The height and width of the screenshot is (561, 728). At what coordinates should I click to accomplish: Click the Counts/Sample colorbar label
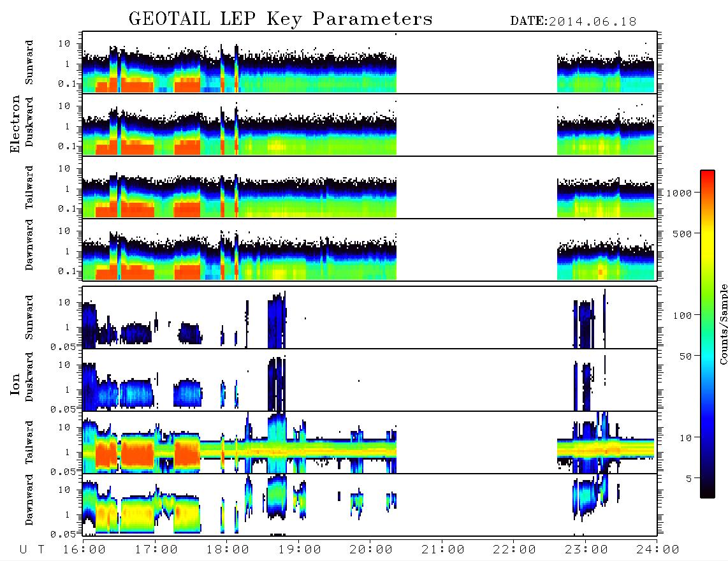pyautogui.click(x=723, y=324)
